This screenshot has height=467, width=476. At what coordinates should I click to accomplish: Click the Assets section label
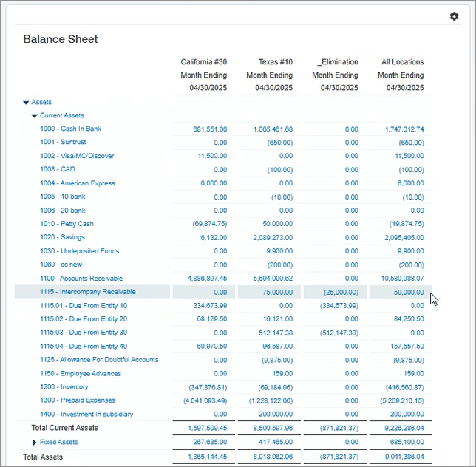41,103
